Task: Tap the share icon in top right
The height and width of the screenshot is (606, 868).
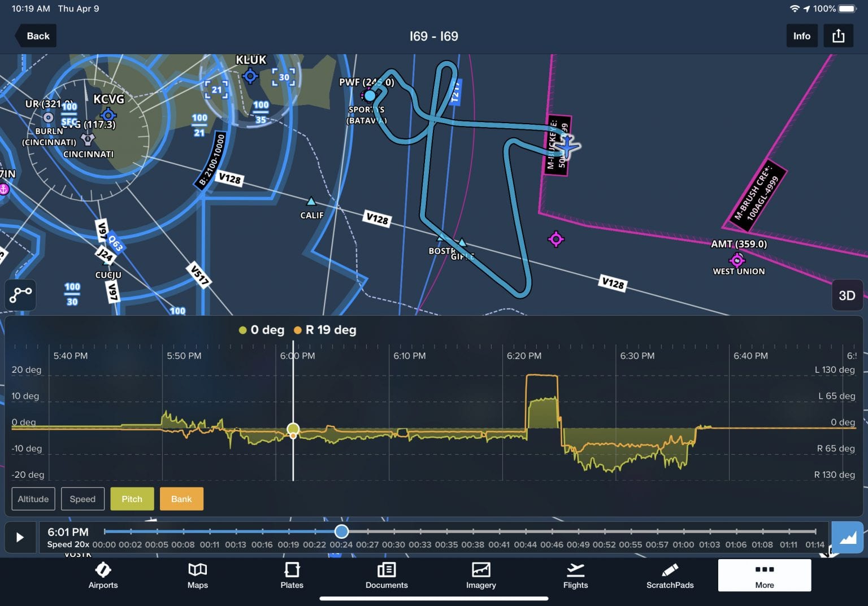Action: tap(838, 36)
